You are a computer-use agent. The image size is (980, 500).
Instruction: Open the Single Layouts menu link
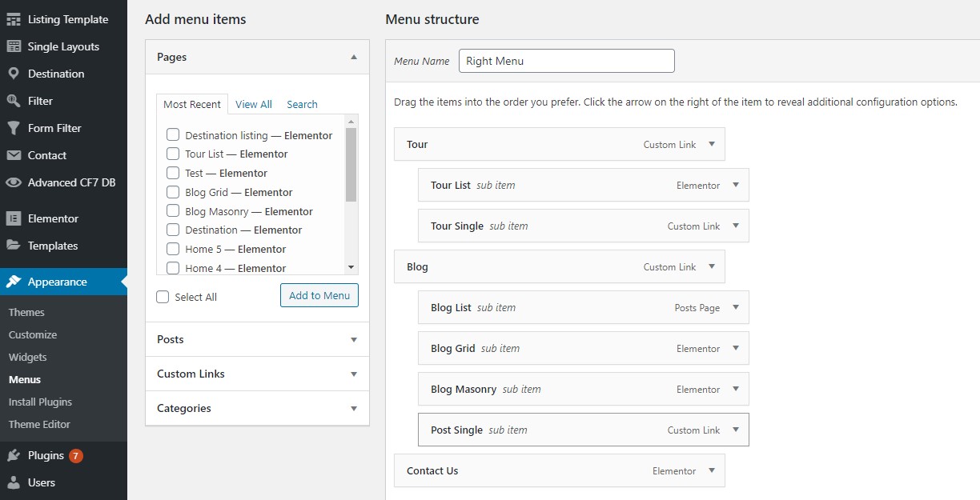[x=63, y=46]
